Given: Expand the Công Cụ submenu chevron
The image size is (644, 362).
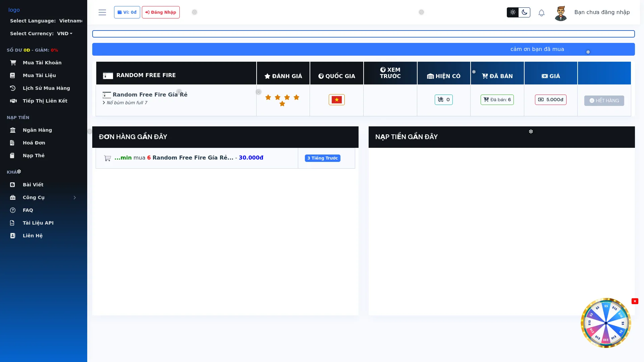Looking at the screenshot, I should click(74, 197).
